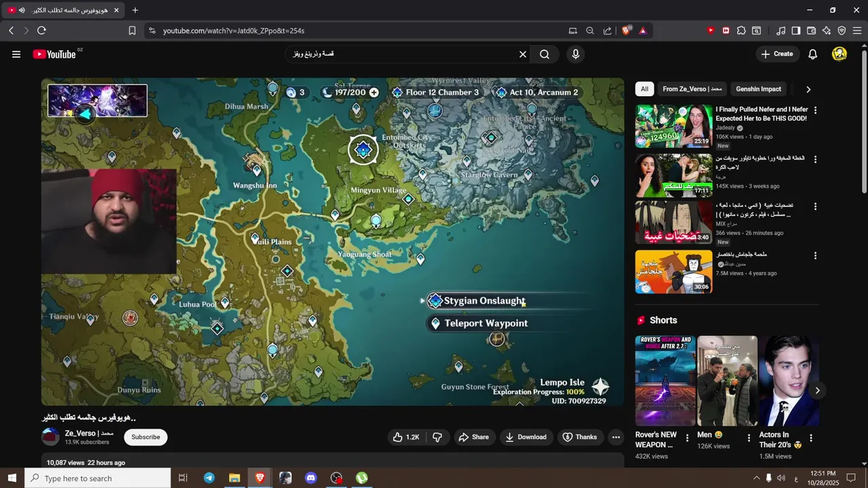Select the Genshin Impact filter chip

point(758,89)
